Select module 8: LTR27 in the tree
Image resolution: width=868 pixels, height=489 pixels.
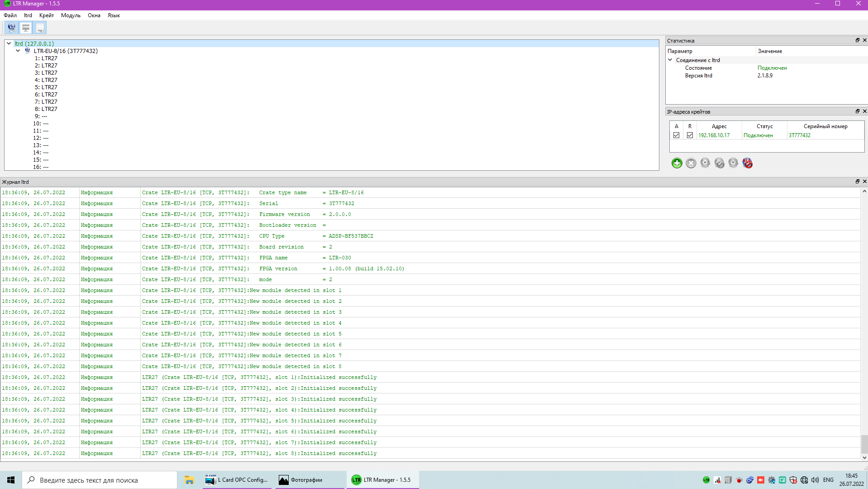46,109
